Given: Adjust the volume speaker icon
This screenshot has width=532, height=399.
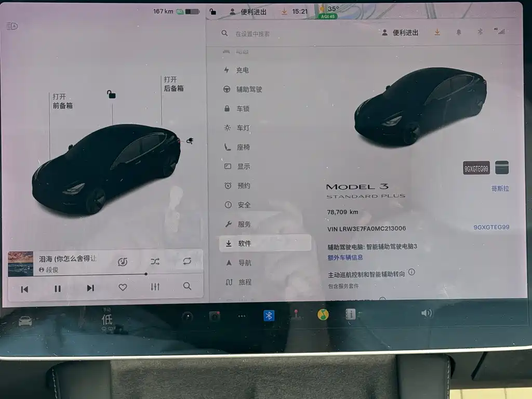Looking at the screenshot, I should tap(427, 313).
